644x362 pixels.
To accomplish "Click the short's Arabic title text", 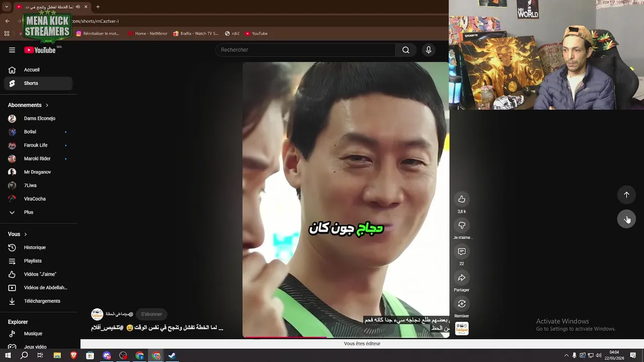I will [x=157, y=328].
